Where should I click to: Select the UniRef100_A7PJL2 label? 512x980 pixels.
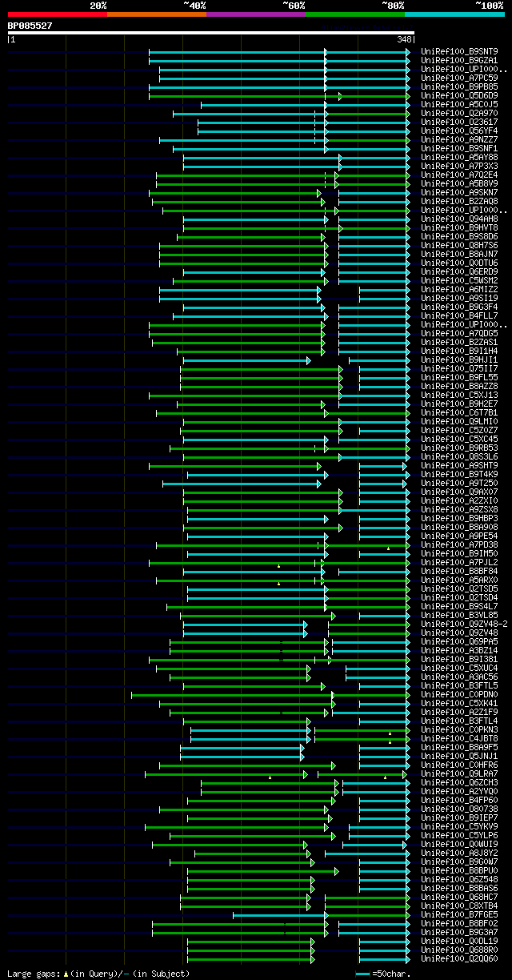459,562
